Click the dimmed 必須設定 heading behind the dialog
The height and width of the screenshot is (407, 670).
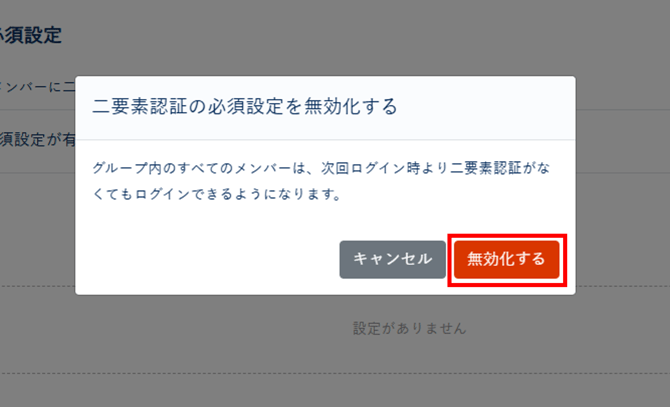pyautogui.click(x=31, y=35)
